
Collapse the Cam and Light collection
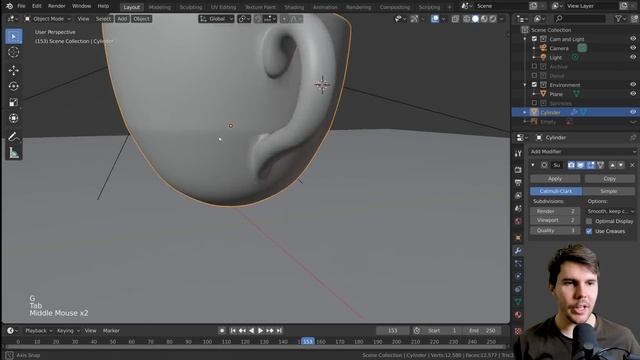tap(525, 39)
